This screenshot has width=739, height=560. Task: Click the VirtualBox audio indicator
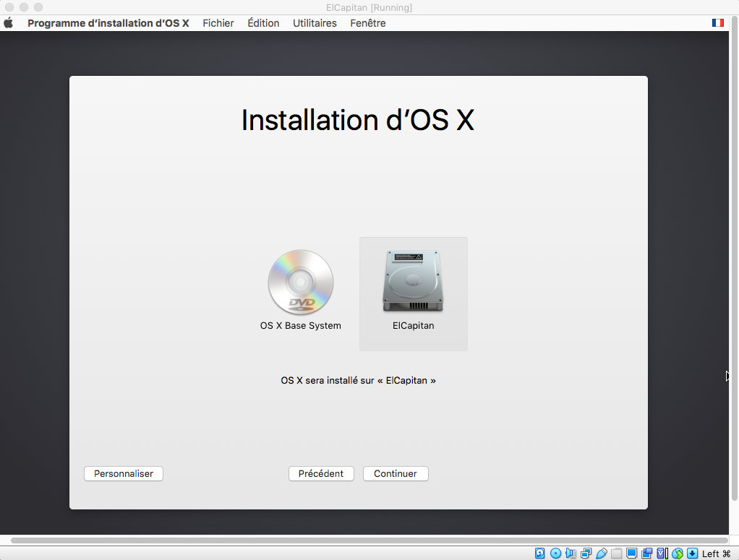point(571,553)
